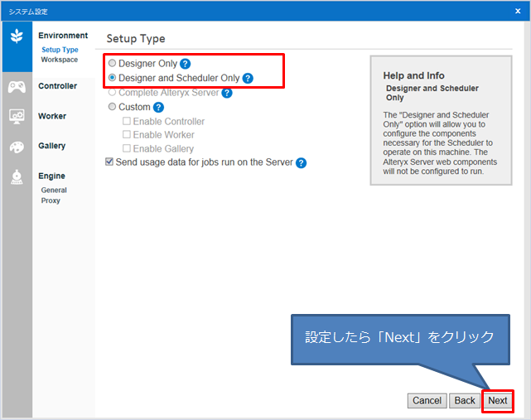Viewport: 531px width, 420px height.
Task: Click the Gallery palette icon
Action: 17,147
